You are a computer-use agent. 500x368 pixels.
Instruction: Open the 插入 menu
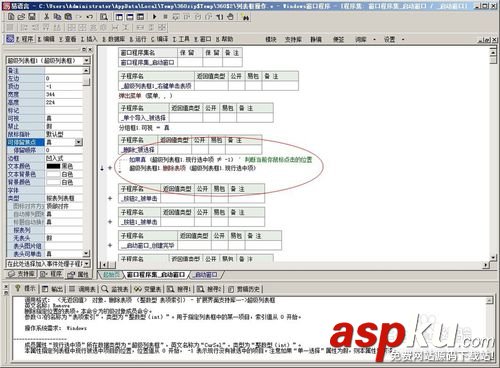pyautogui.click(x=89, y=39)
